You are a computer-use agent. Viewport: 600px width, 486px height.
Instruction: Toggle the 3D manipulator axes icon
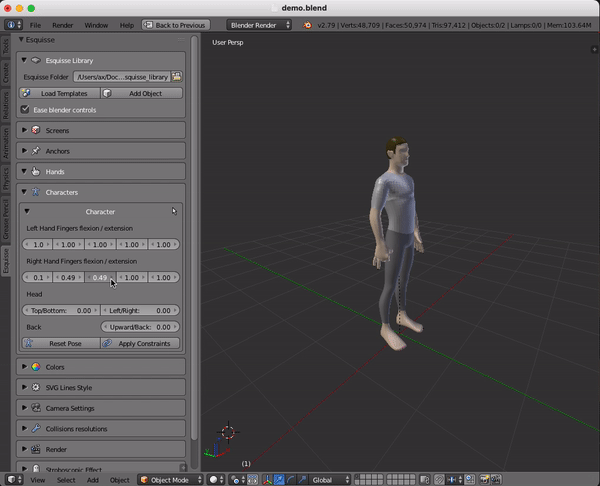pyautogui.click(x=267, y=479)
